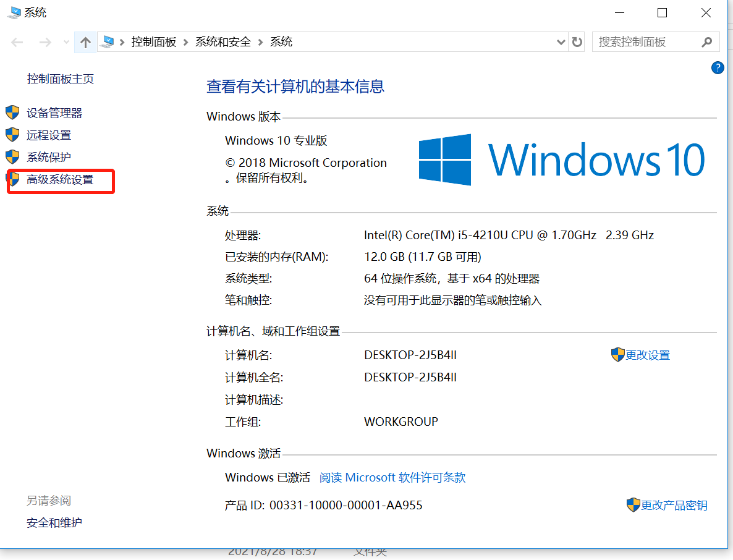The image size is (733, 560).
Task: Open the address bar history dropdown
Action: click(561, 43)
